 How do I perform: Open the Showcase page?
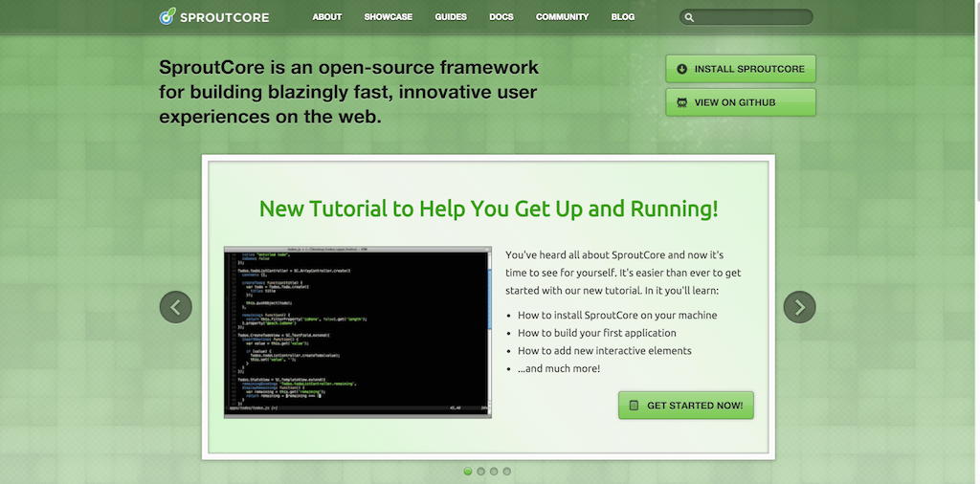(x=389, y=17)
